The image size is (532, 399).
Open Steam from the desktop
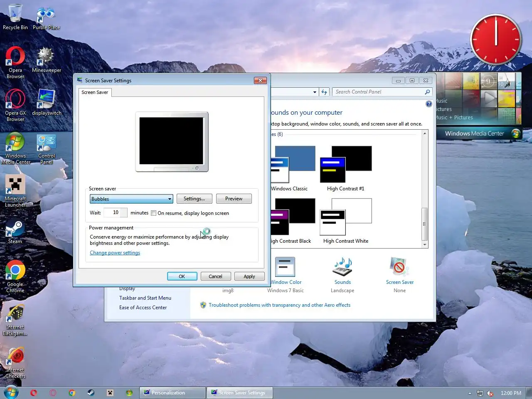tap(15, 232)
